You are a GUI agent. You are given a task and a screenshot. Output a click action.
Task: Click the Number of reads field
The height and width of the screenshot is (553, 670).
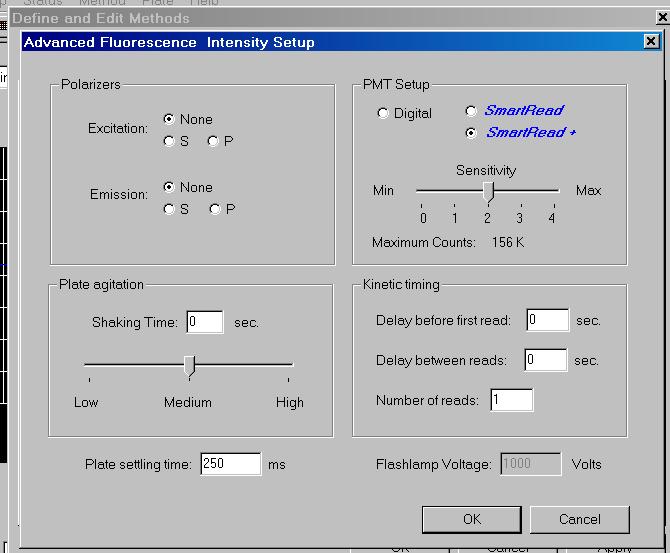[511, 400]
